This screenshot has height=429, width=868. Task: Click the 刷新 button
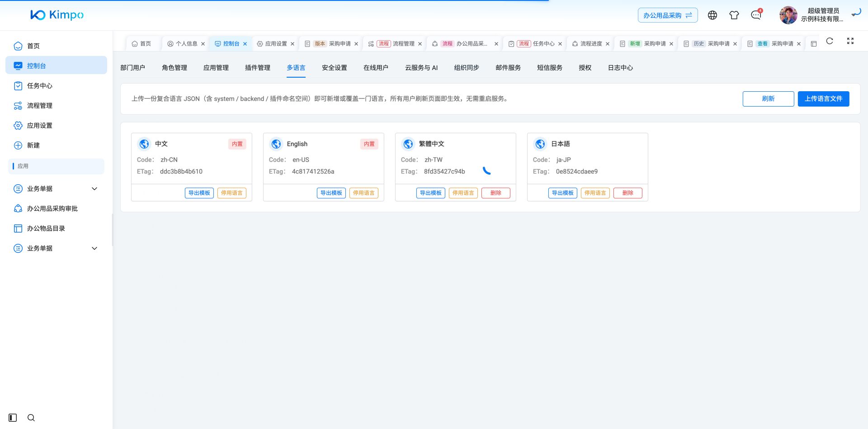[x=768, y=99]
